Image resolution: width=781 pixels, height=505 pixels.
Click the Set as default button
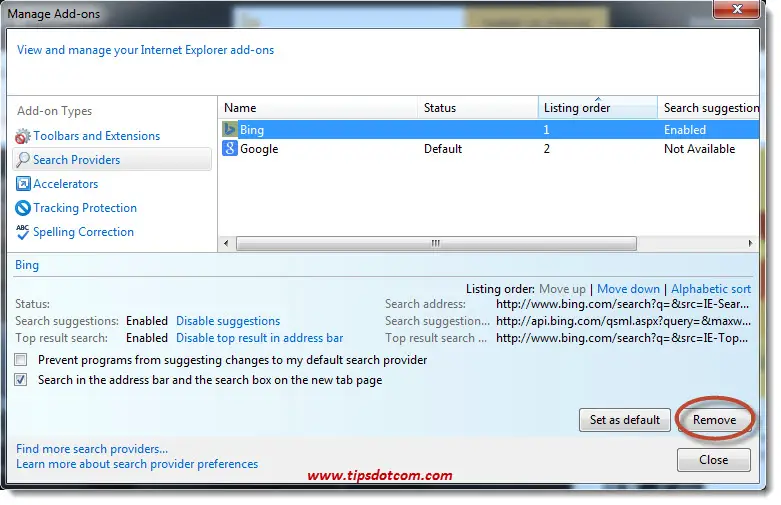(x=625, y=420)
